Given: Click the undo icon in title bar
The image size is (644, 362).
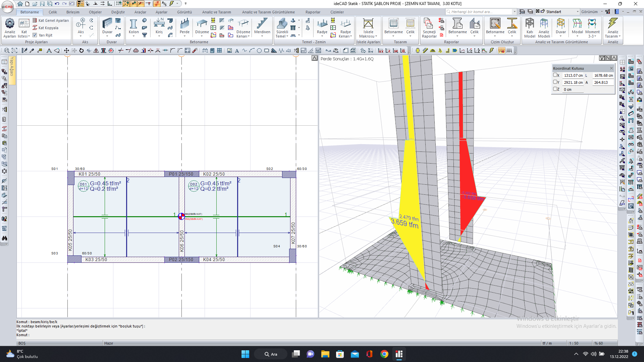Looking at the screenshot, I should 57,4.
